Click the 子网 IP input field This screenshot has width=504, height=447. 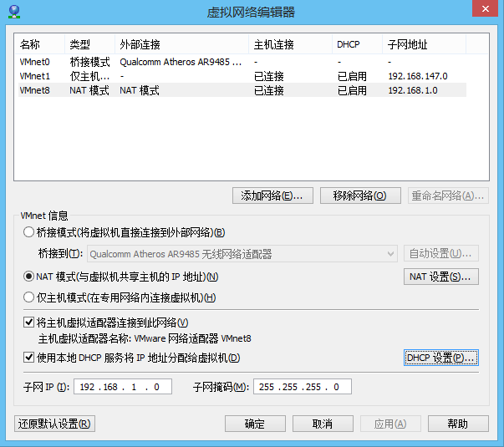[x=123, y=387]
